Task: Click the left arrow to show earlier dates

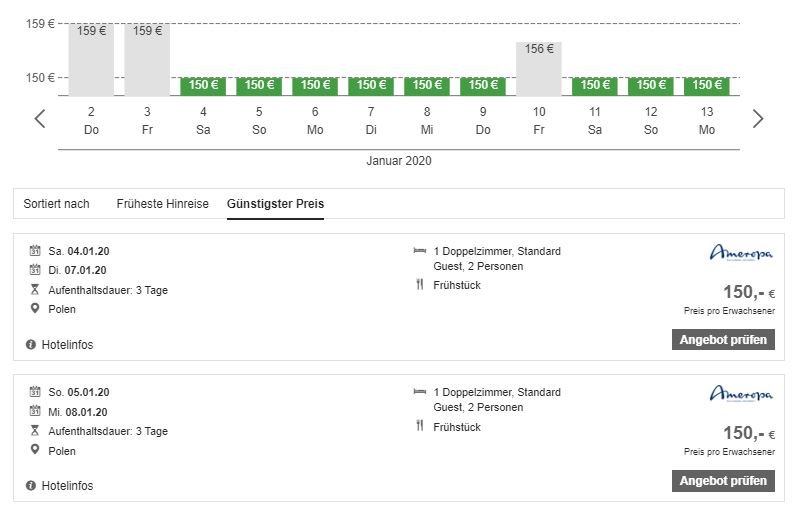Action: 40,119
